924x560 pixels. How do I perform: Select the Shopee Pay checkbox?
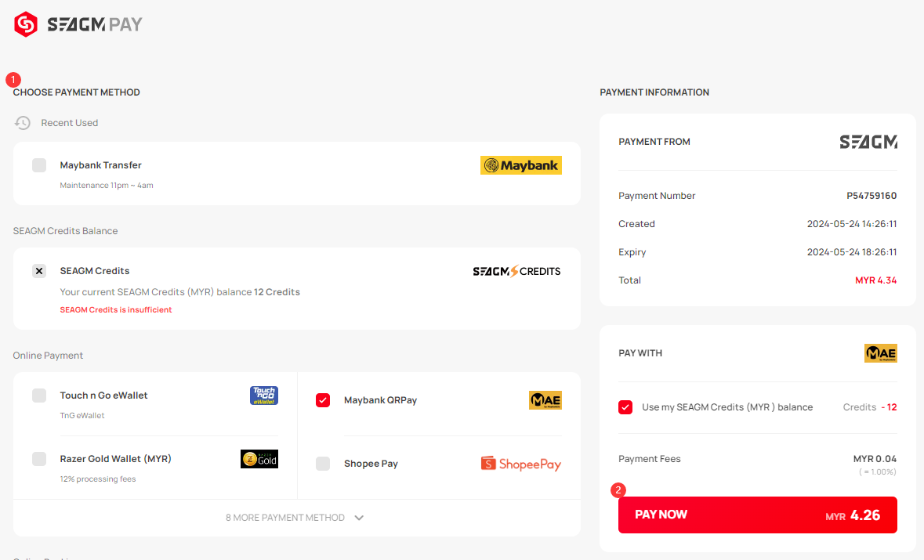[323, 464]
